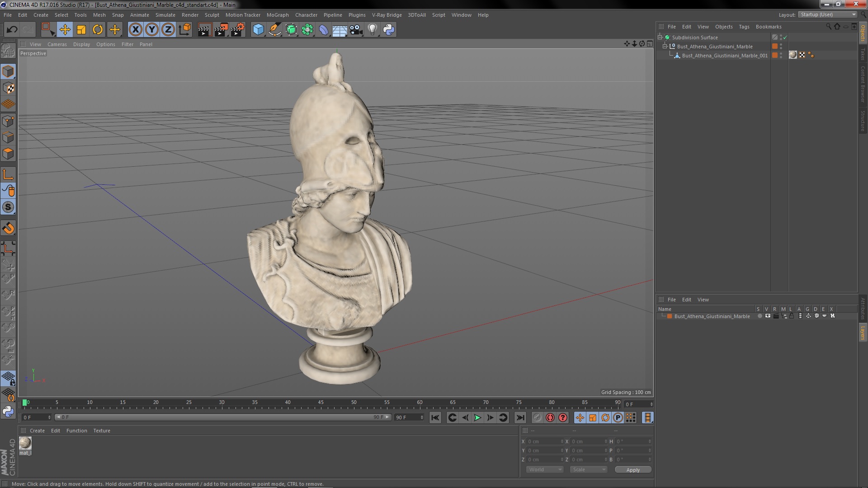Open the spline Pen tool
Screen dimensions: 868x488
[274, 30]
